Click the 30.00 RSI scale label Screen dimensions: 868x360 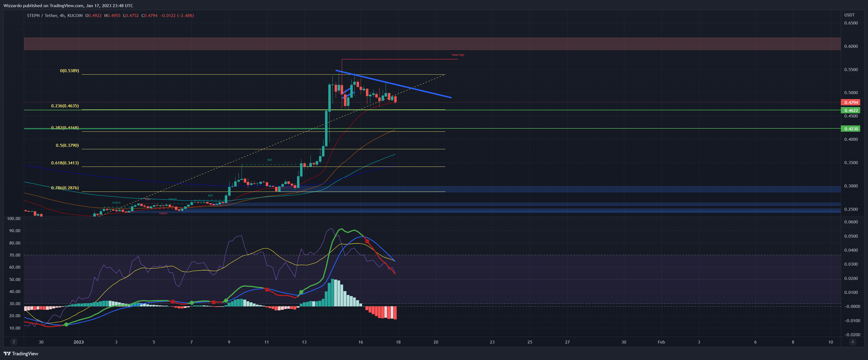point(15,304)
